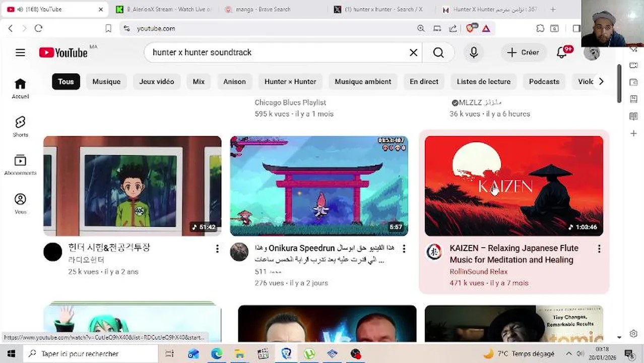The image size is (644, 363).
Task: Play the KAIZEN red sun thumbnail
Action: click(x=514, y=186)
